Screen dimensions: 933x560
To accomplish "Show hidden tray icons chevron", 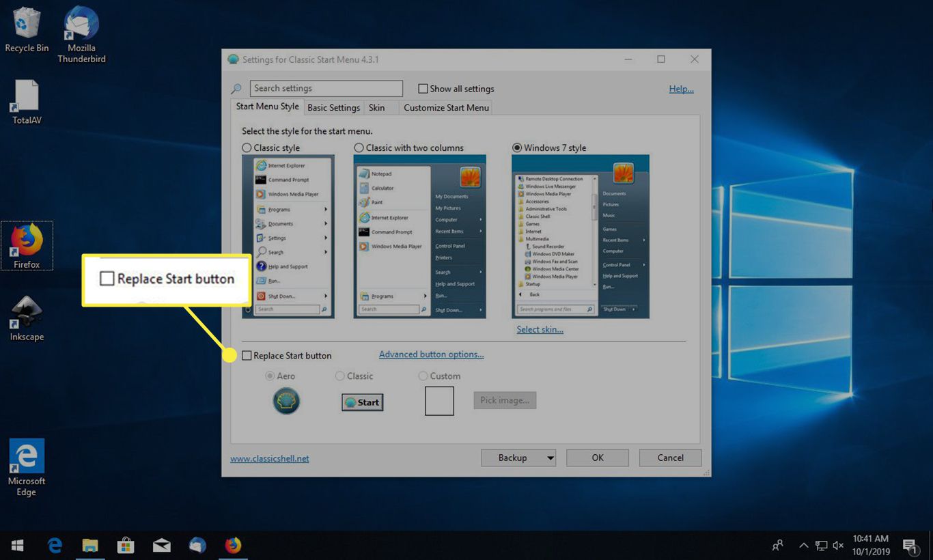I will 803,546.
